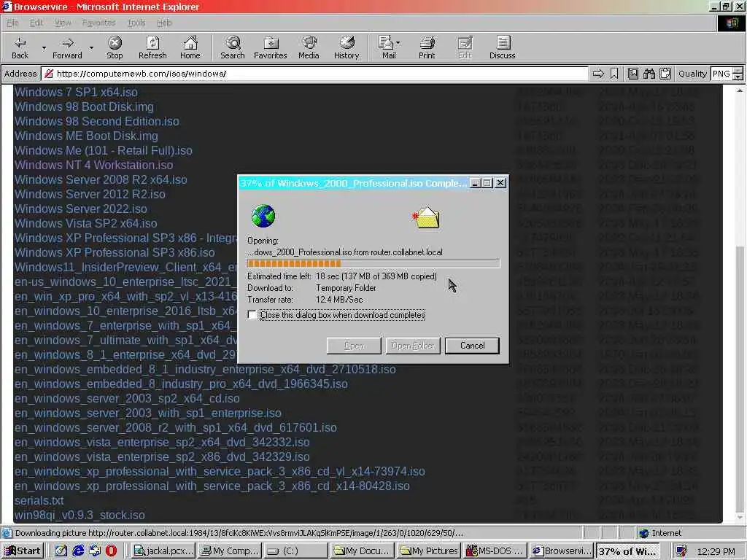The height and width of the screenshot is (560, 747).
Task: Open the Media toolbar button
Action: (309, 47)
